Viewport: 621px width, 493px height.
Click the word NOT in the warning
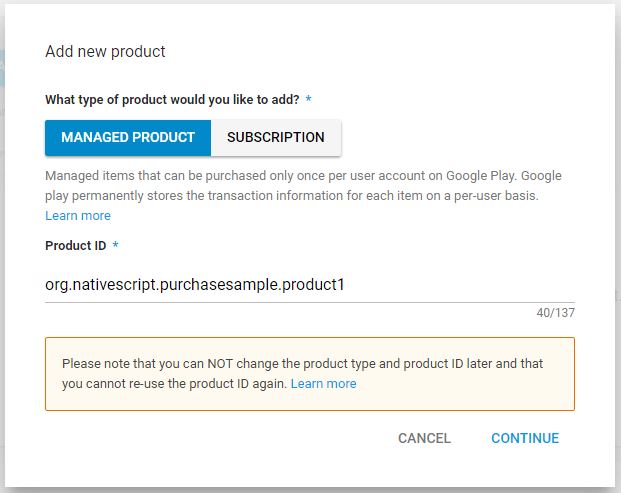[x=220, y=364]
